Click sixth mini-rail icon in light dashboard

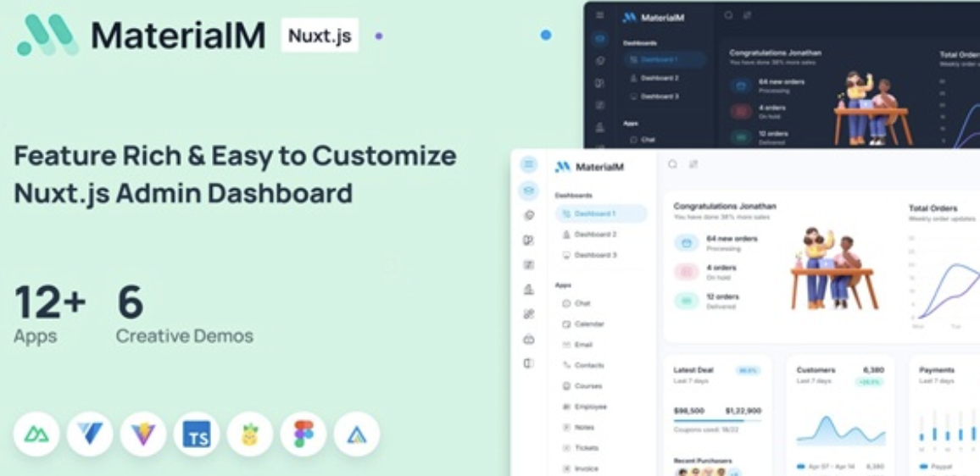pyautogui.click(x=529, y=314)
